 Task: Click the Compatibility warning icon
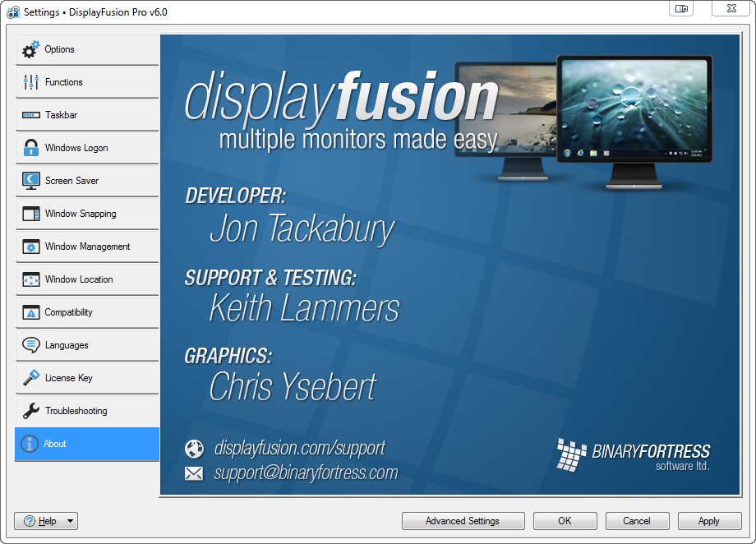31,312
